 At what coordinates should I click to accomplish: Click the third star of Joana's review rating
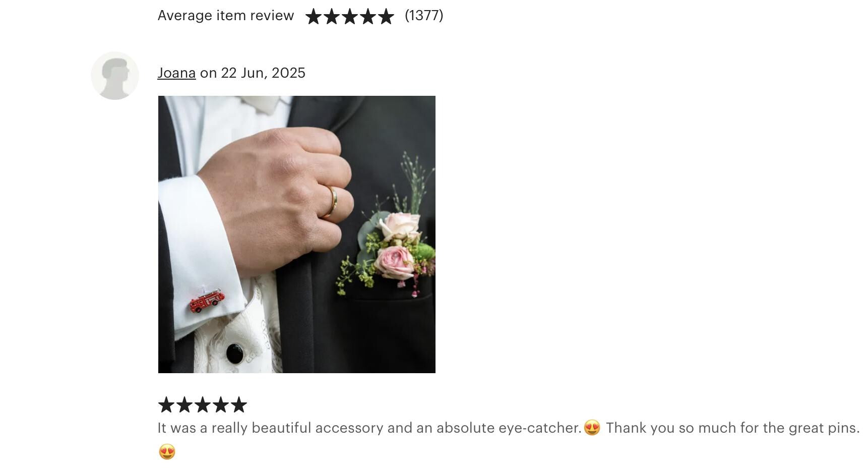[203, 404]
